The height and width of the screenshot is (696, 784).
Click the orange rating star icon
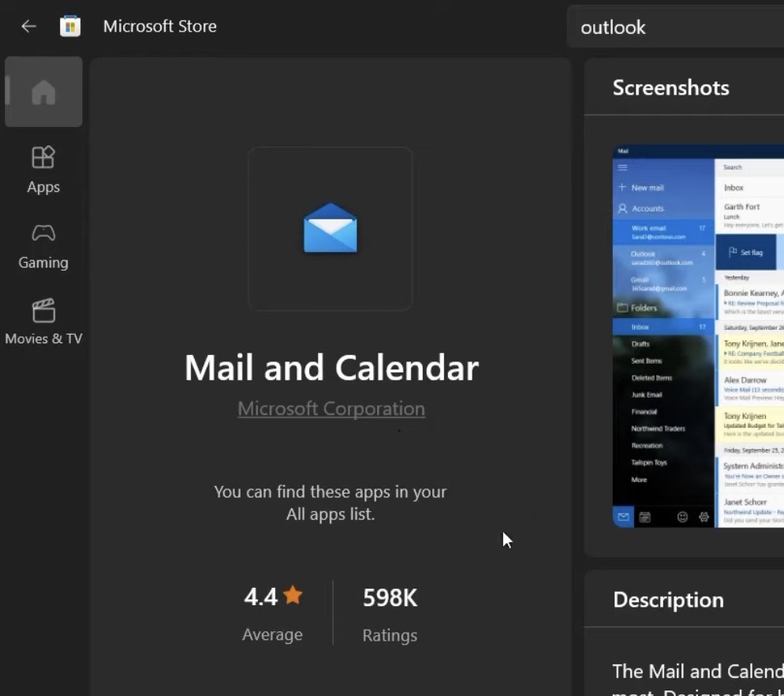click(x=293, y=596)
